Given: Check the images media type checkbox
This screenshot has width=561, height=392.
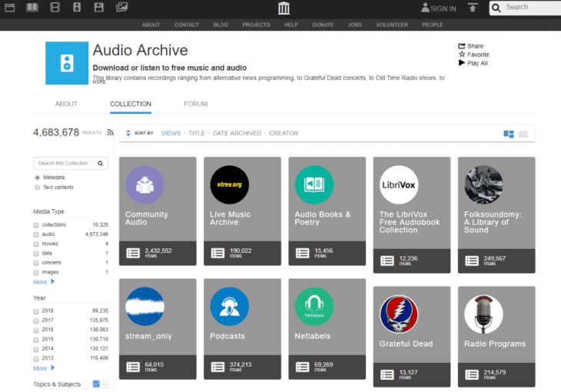Looking at the screenshot, I should point(36,272).
